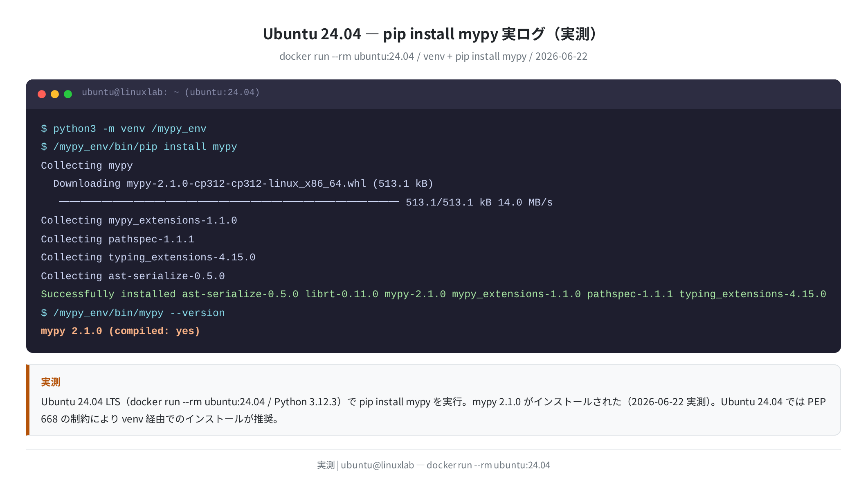
Task: Click the line Collecting mypy
Action: click(87, 165)
